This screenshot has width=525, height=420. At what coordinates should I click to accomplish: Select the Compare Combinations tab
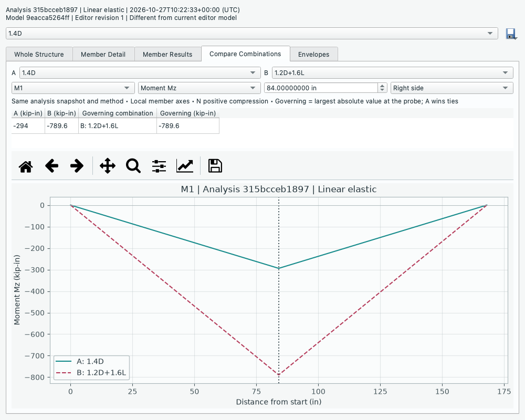pyautogui.click(x=245, y=54)
